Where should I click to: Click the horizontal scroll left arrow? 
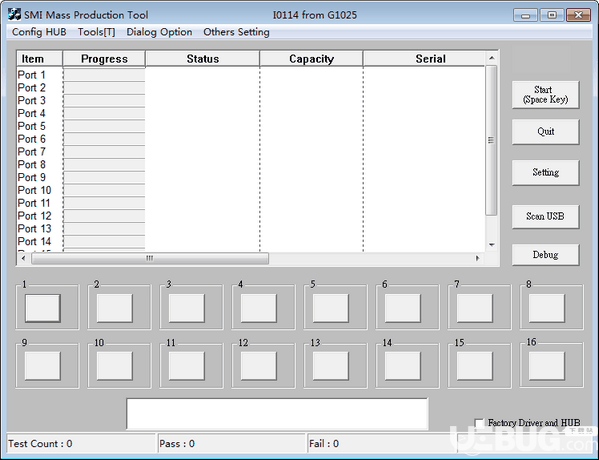coord(23,258)
